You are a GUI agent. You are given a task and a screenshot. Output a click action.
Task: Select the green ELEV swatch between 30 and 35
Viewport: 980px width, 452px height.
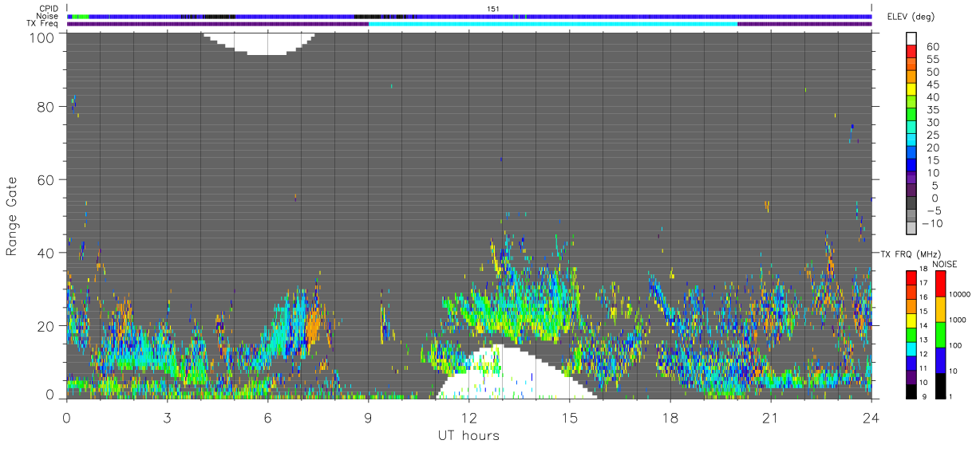tap(912, 113)
